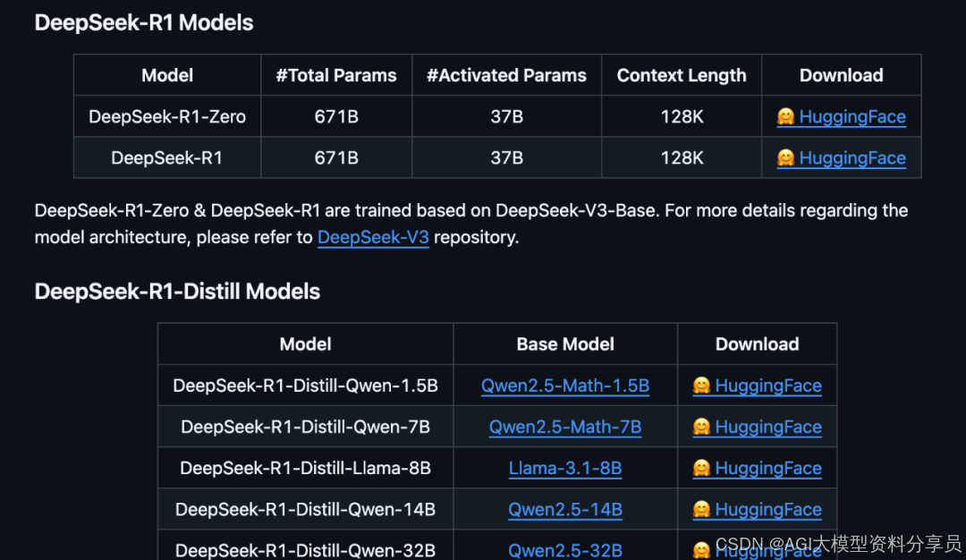Click the #Activated Params column header

(x=506, y=75)
